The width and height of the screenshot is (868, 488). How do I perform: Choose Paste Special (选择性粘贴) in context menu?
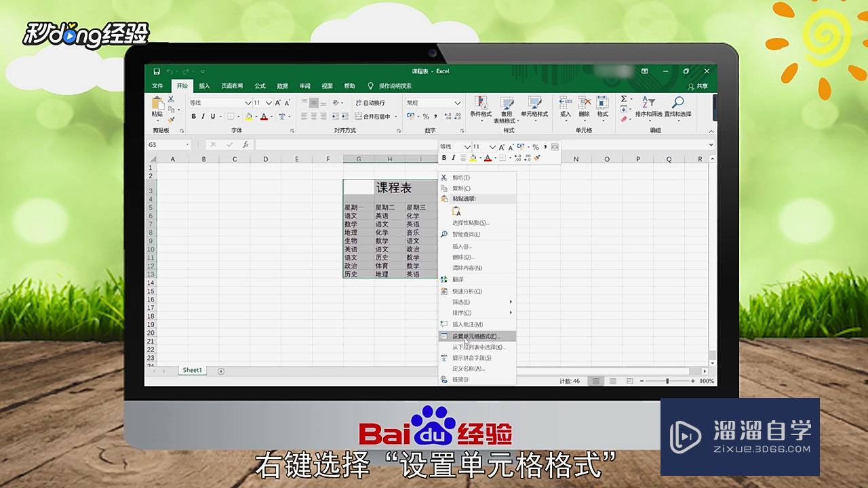(477, 222)
